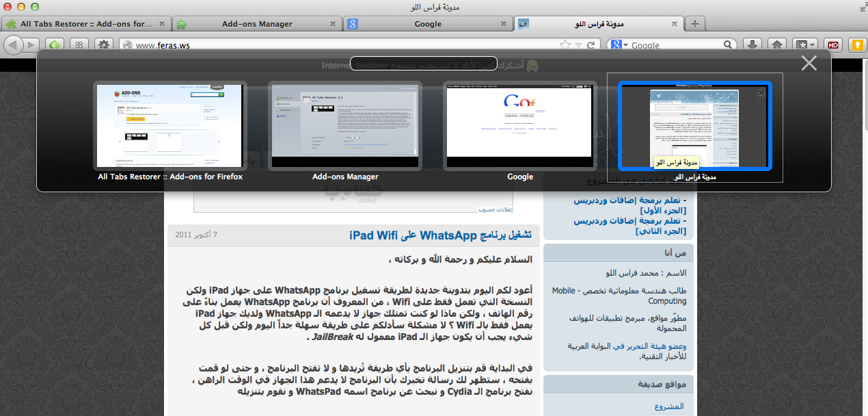
Task: Select the highlighted مدونة فراس اللو thumbnail preview
Action: coord(694,126)
